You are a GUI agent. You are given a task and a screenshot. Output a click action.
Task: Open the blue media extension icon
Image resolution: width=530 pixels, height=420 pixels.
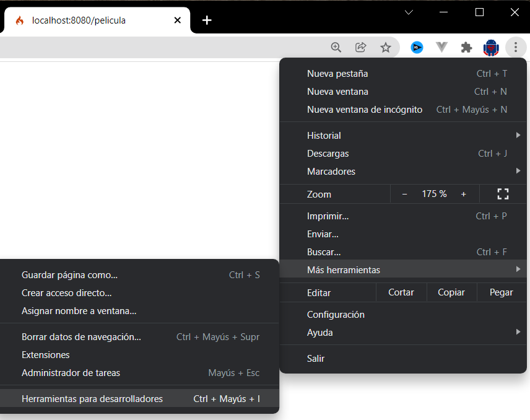[417, 47]
